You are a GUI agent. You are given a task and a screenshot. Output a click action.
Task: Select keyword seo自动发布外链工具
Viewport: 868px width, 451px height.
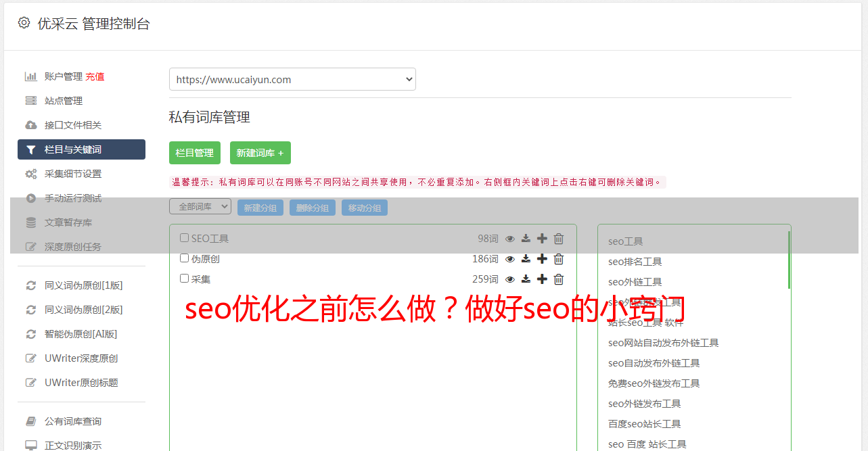(654, 363)
